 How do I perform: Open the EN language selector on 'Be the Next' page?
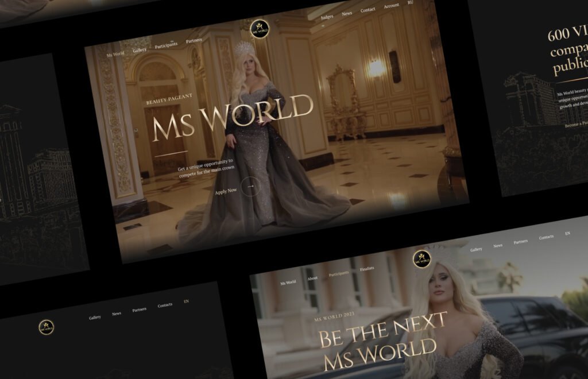click(x=567, y=234)
